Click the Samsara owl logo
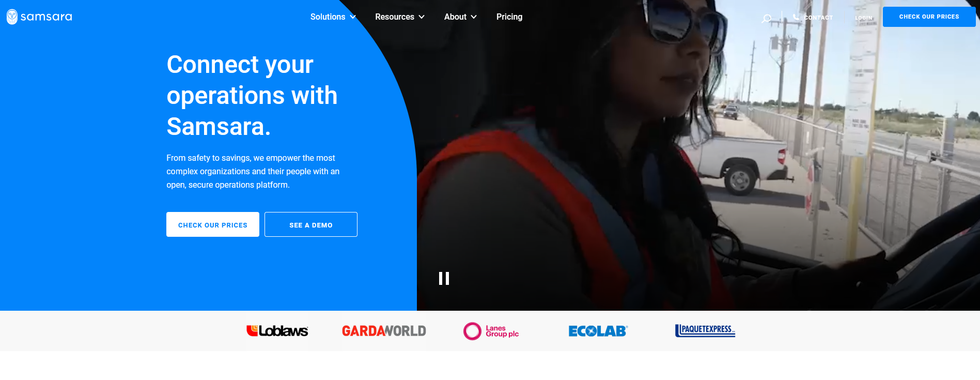980x380 pixels. (12, 17)
